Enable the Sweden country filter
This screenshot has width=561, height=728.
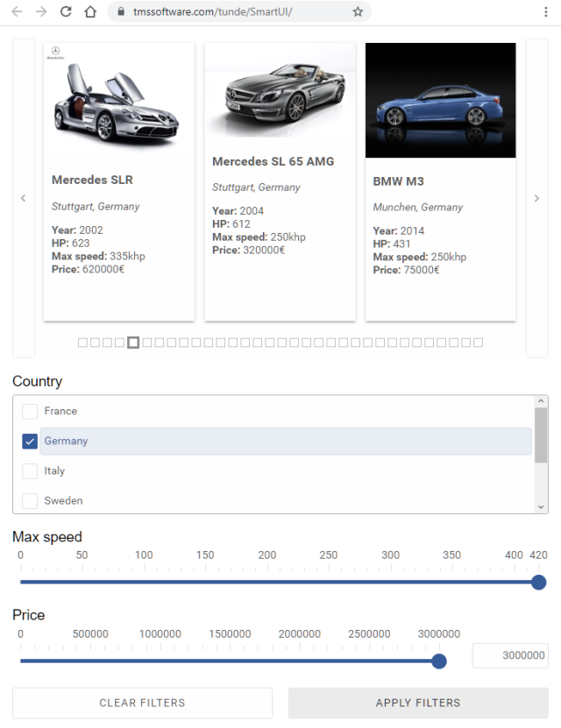(29, 500)
